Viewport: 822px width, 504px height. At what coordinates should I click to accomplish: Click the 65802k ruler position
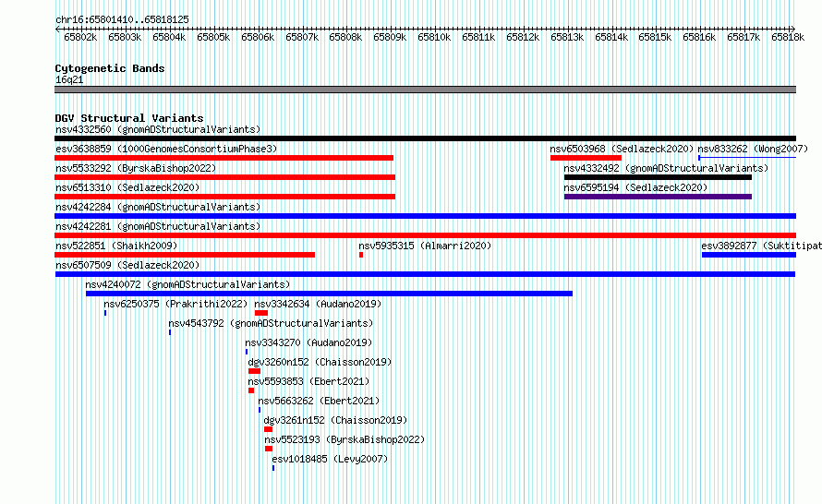pyautogui.click(x=80, y=37)
